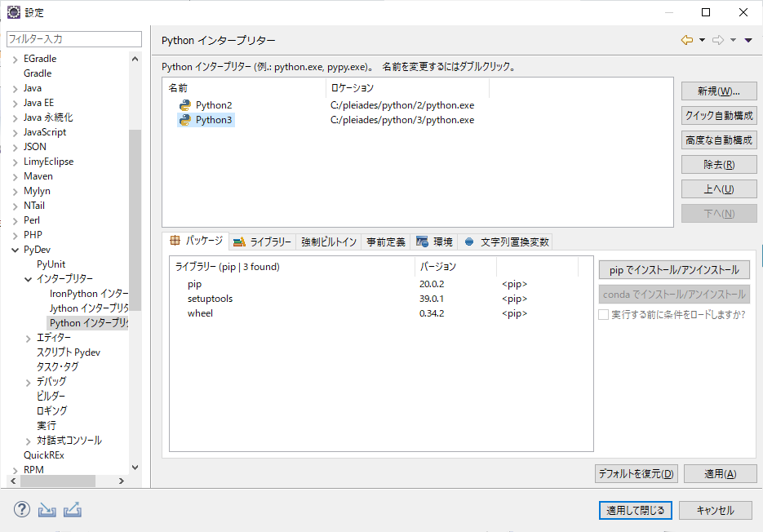Switch to the ライブラリー tab
The image size is (763, 532).
point(262,242)
